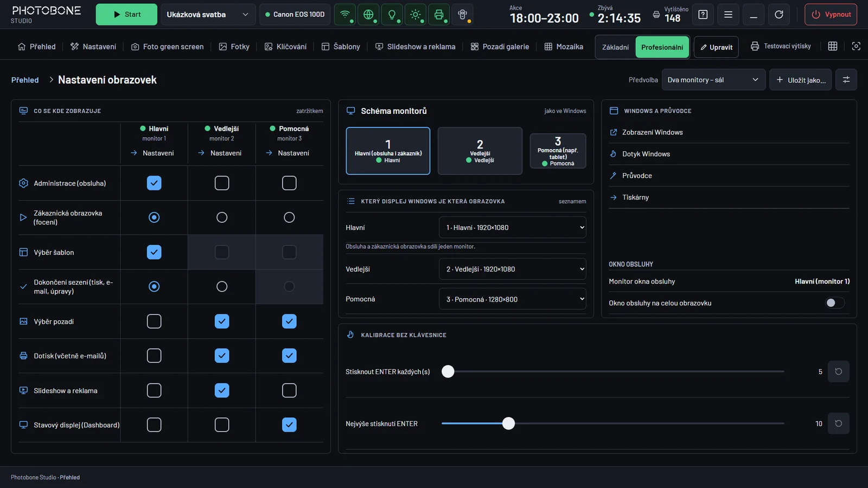The width and height of the screenshot is (868, 488).
Task: Click the Uložit jako... button
Action: 800,80
